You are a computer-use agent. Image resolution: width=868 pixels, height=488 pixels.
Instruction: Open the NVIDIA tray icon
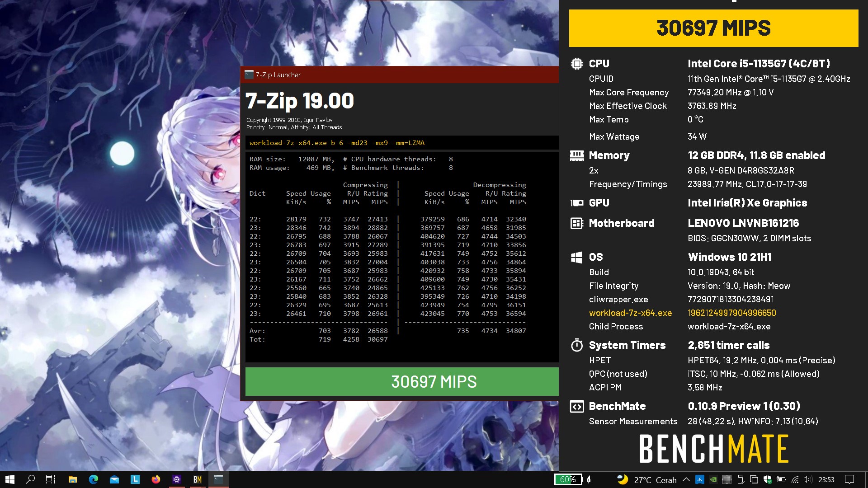point(713,479)
